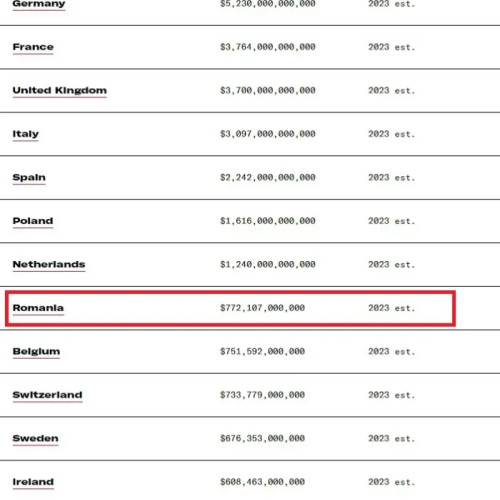Click France's $3,764,000,000,000 figure
This screenshot has height=500, width=500.
[x=268, y=47]
